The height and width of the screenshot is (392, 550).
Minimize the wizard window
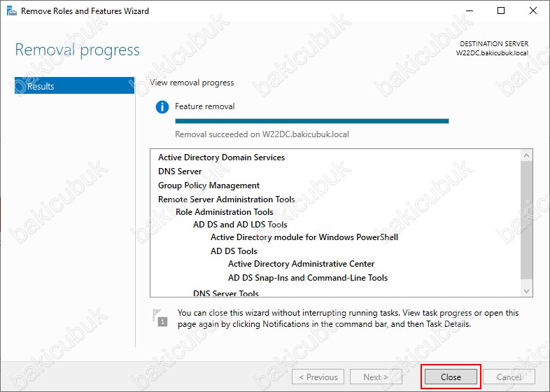click(469, 11)
